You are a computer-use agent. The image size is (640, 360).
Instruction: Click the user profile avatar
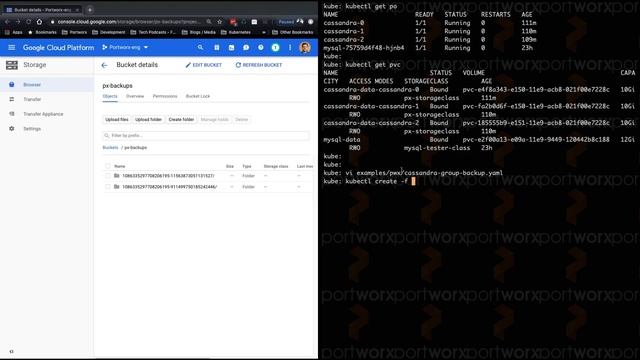tap(305, 47)
